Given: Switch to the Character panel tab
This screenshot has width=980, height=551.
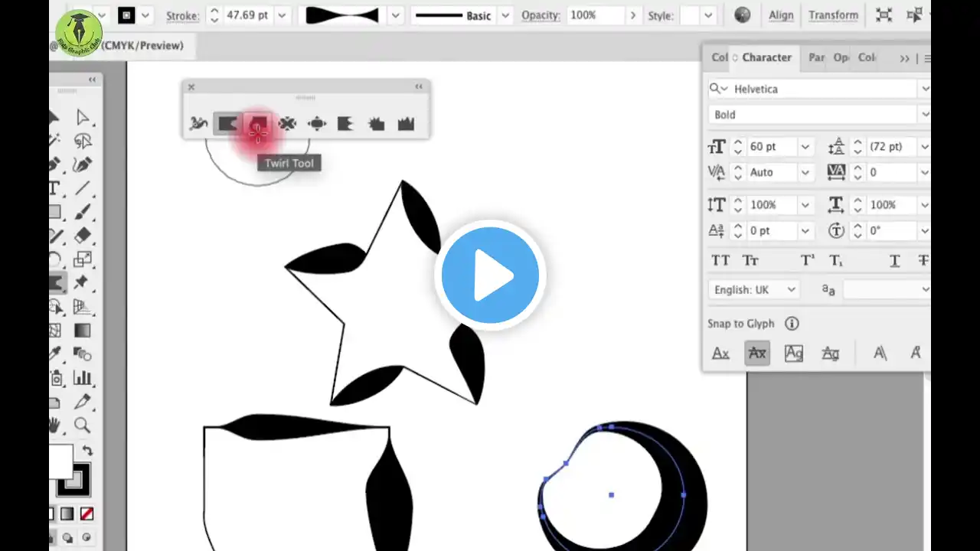Looking at the screenshot, I should tap(766, 57).
